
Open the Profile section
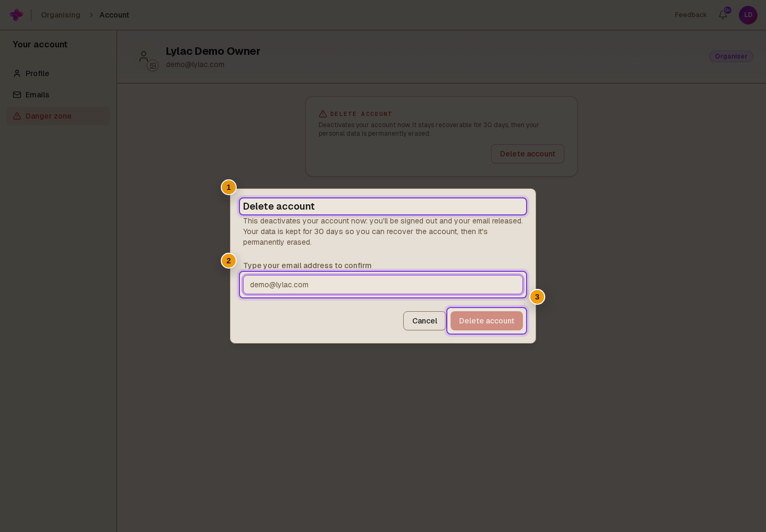58,73
